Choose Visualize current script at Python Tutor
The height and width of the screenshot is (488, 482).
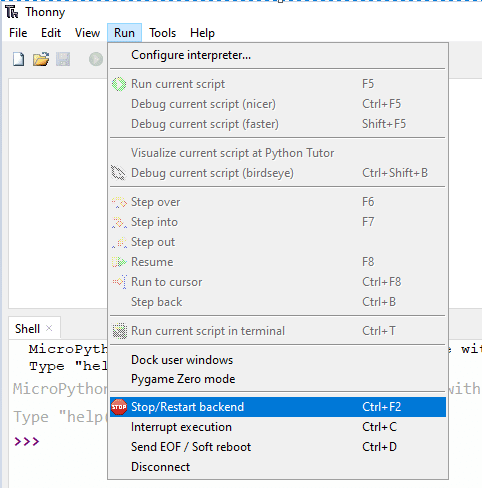pyautogui.click(x=278, y=153)
